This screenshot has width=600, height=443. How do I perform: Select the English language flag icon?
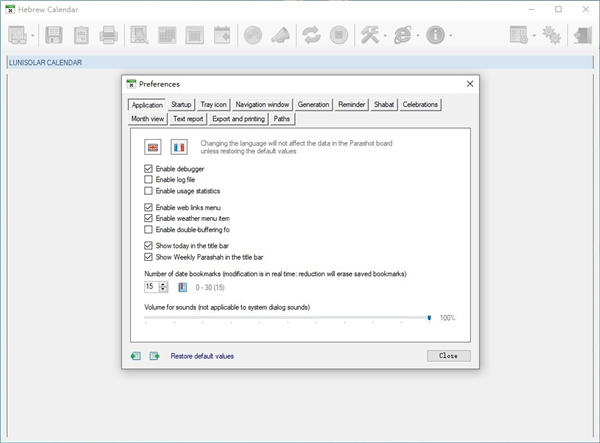coord(153,147)
